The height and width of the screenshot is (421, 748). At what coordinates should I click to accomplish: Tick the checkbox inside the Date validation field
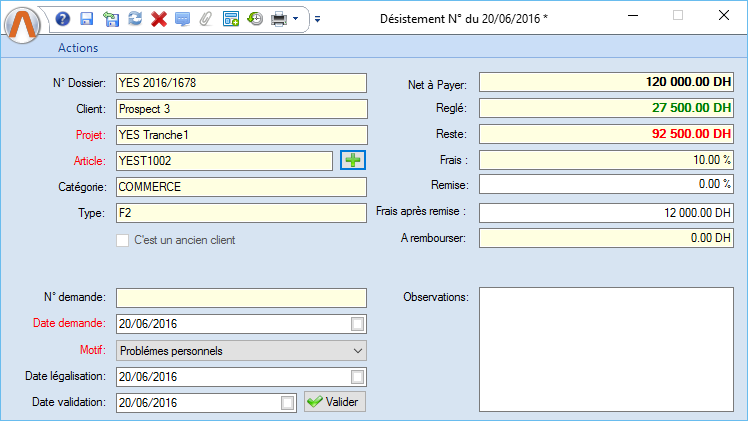click(288, 402)
